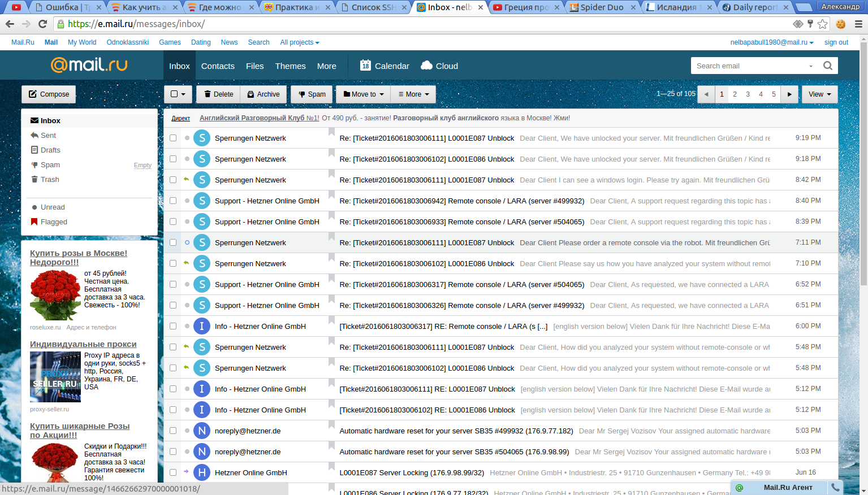Toggle read status dot on 9:18 PM email
This screenshot has width=868, height=495.
coord(187,159)
